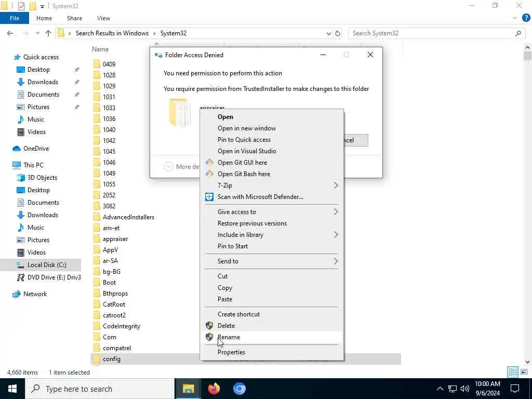
Task: Open the notification center icon
Action: (x=515, y=389)
